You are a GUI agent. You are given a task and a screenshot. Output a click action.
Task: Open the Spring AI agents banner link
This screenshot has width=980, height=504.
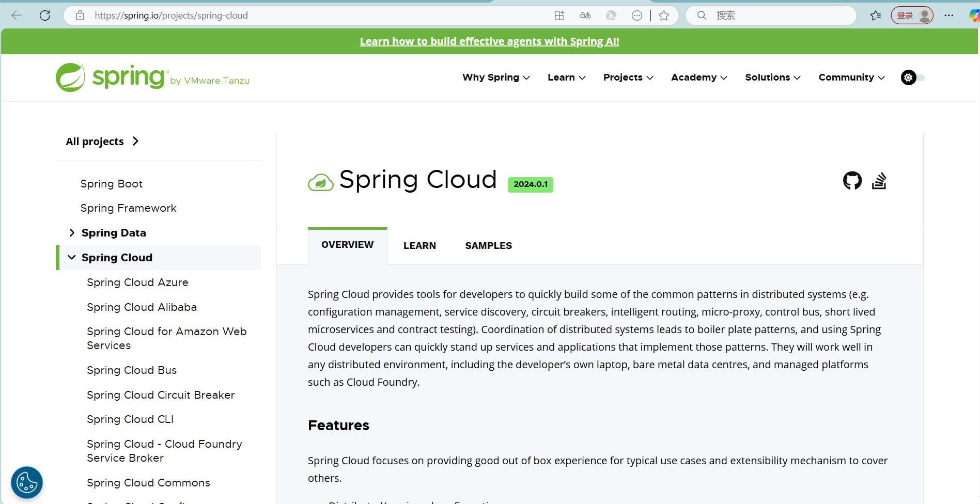click(489, 41)
